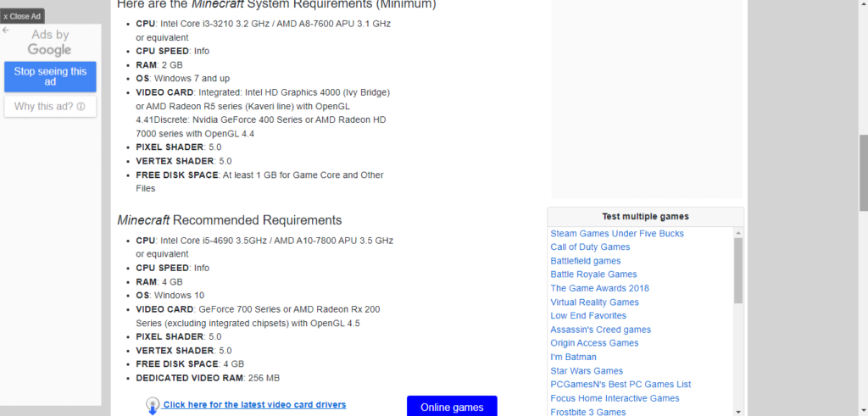Click the Online games button
Image resolution: width=868 pixels, height=416 pixels.
(x=452, y=408)
